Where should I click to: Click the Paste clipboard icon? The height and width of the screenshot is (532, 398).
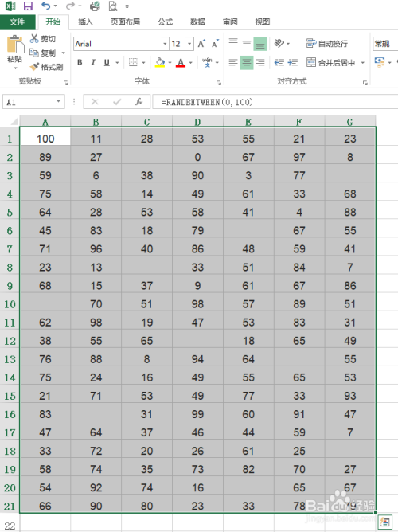click(x=15, y=45)
